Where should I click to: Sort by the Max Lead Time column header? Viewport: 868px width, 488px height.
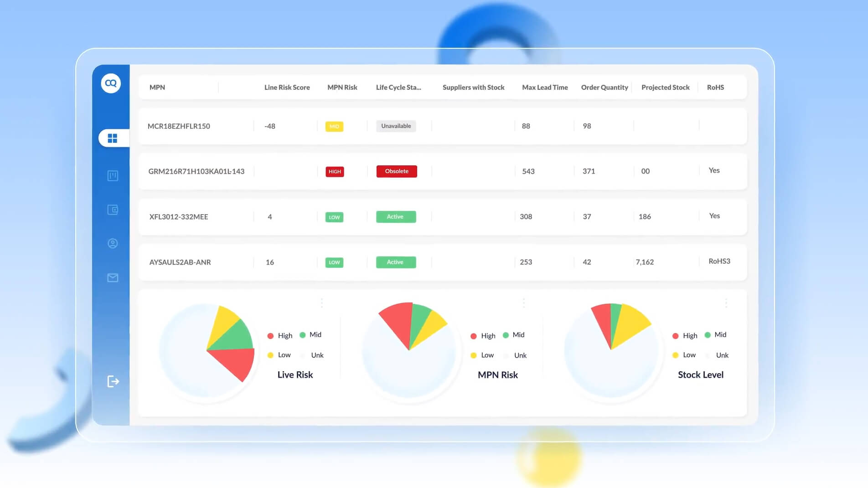(545, 87)
